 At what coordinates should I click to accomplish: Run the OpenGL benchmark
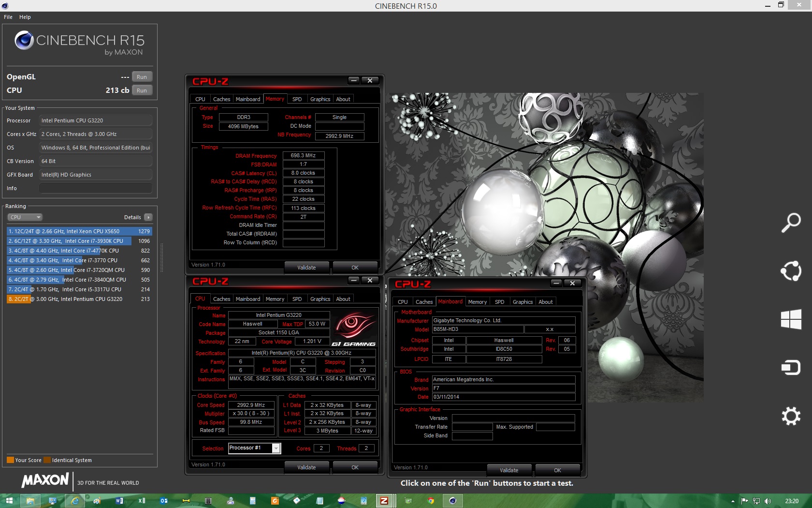point(142,77)
